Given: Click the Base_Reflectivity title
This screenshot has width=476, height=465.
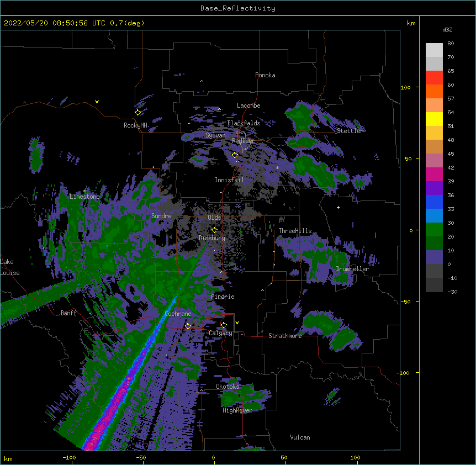Looking at the screenshot, I should [x=237, y=8].
